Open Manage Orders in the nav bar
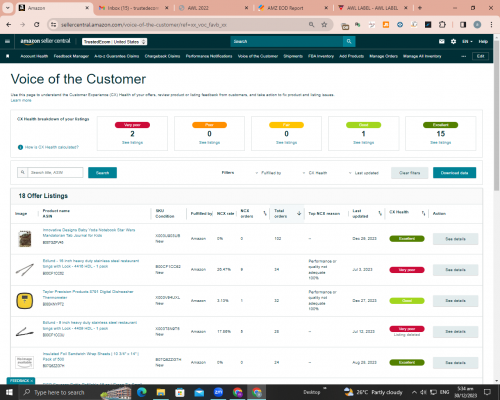 383,56
